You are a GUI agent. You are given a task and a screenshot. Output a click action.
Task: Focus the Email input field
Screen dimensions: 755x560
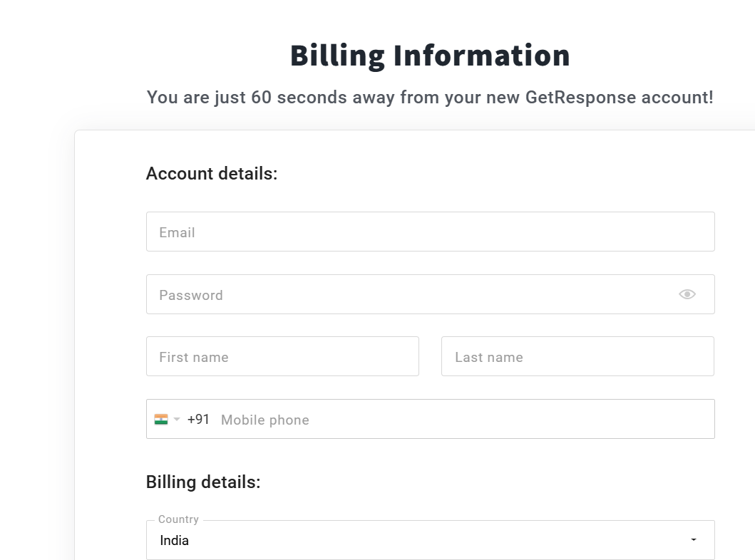[430, 232]
